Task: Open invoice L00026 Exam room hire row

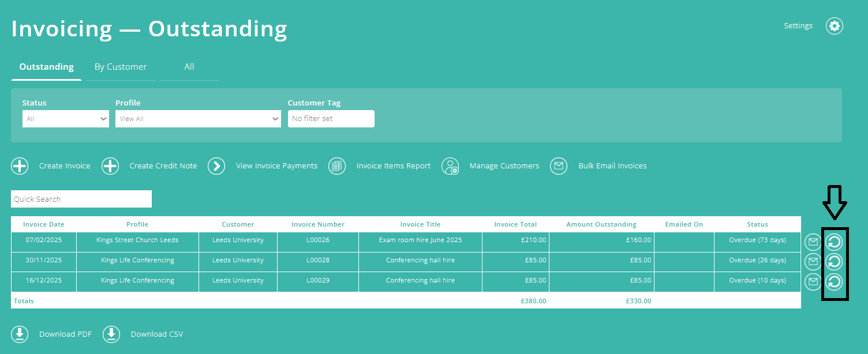Action: pos(420,240)
